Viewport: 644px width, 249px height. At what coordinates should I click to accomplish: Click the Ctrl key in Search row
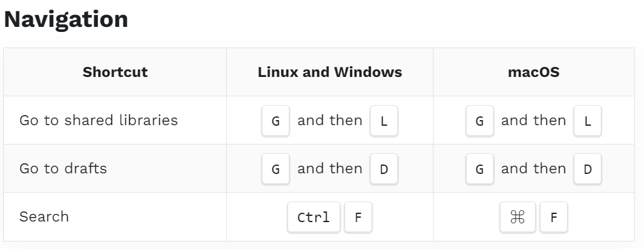[x=314, y=217]
